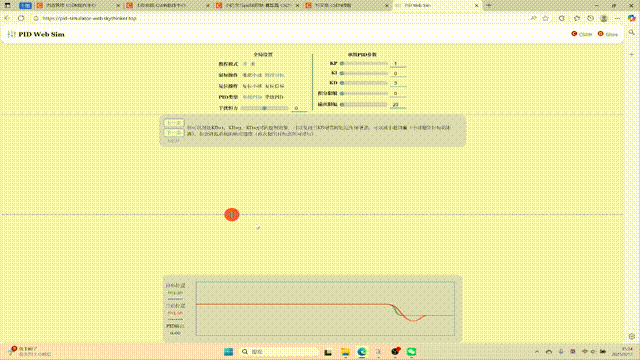This screenshot has width=640, height=360.
Task: Click the blue workspaces button in tab strip
Action: (25, 6)
